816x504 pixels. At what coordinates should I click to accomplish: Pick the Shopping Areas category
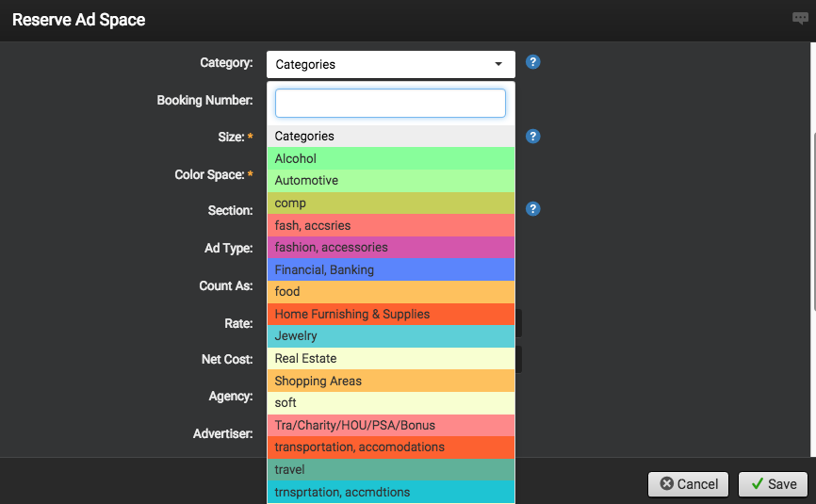pos(390,381)
